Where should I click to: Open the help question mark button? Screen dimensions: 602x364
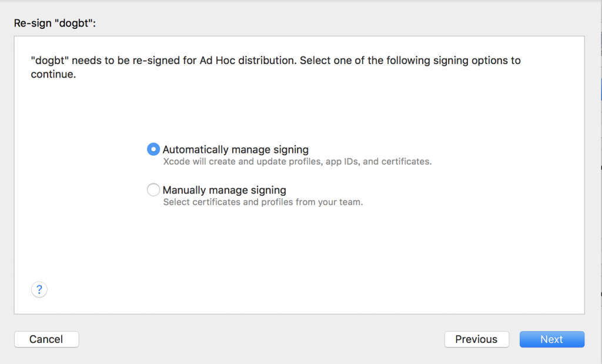(x=39, y=289)
